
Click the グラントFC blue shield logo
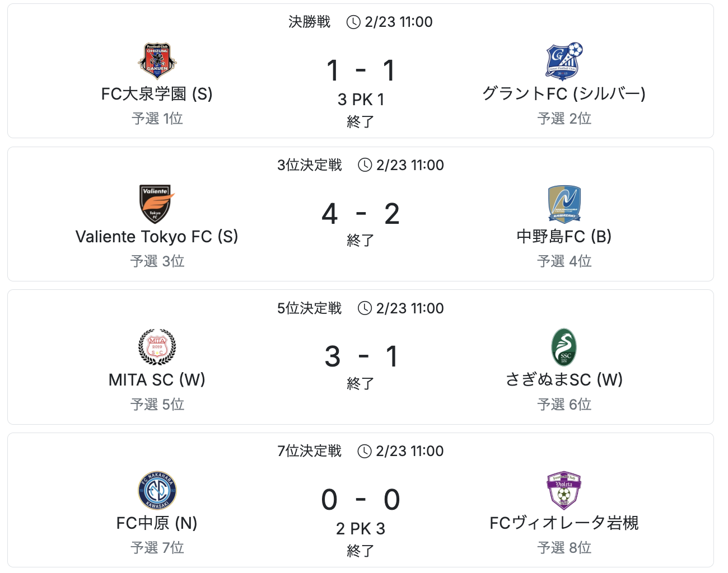click(x=564, y=61)
